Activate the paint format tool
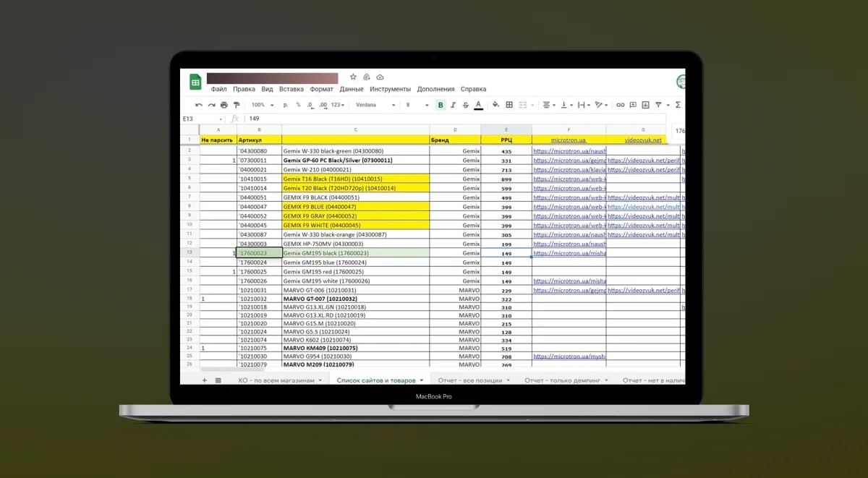The width and height of the screenshot is (868, 478). [236, 105]
